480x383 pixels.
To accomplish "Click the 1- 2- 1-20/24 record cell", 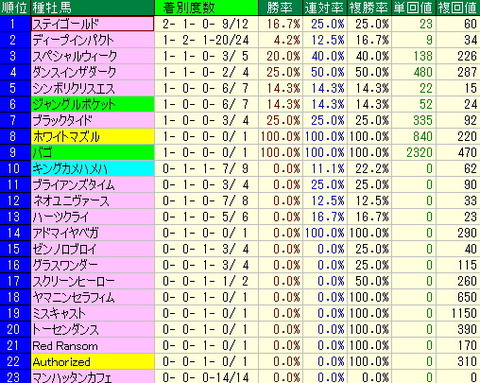I will 206,40.
